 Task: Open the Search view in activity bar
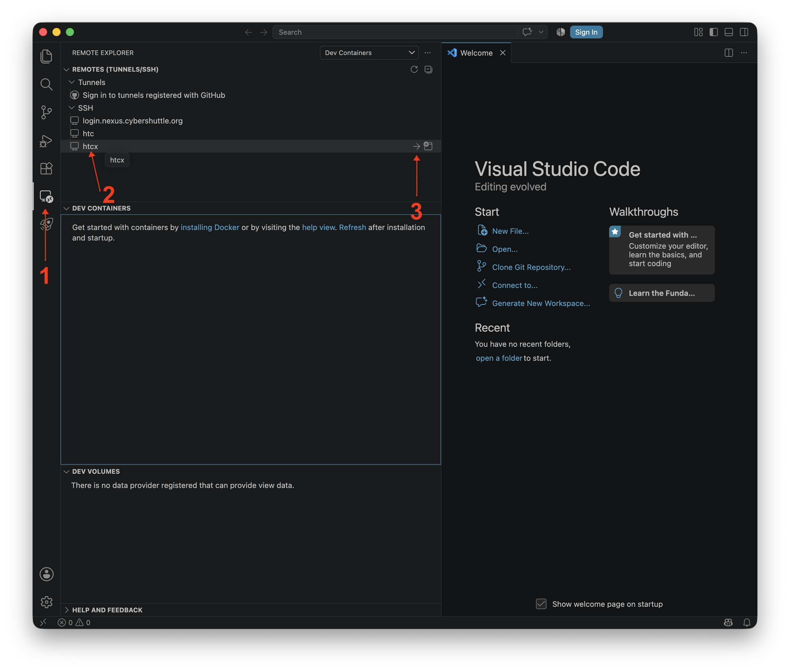pos(46,84)
